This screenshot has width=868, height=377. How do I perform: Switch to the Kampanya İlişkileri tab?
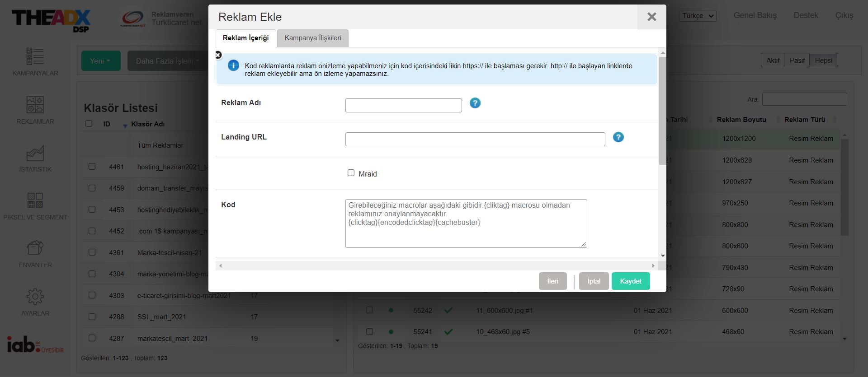pyautogui.click(x=313, y=38)
